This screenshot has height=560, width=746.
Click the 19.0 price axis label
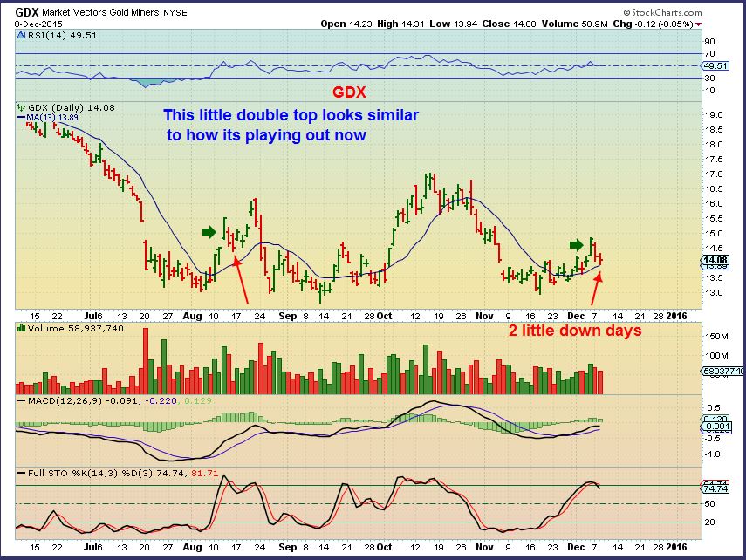[x=714, y=114]
